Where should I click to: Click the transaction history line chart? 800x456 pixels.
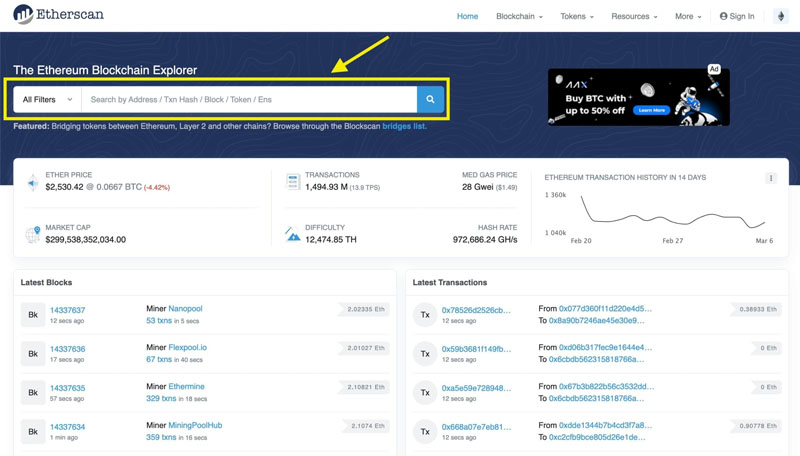point(673,212)
